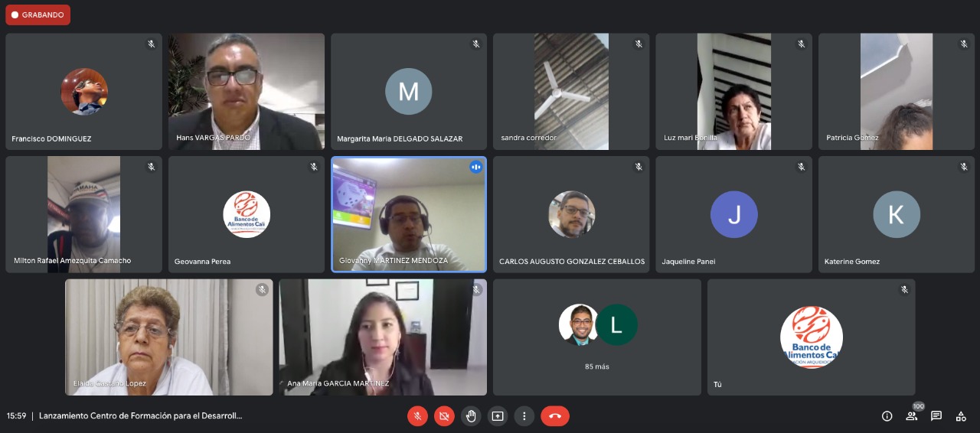Click the GRABANDO recording indicator
This screenshot has width=980, height=433.
(38, 15)
